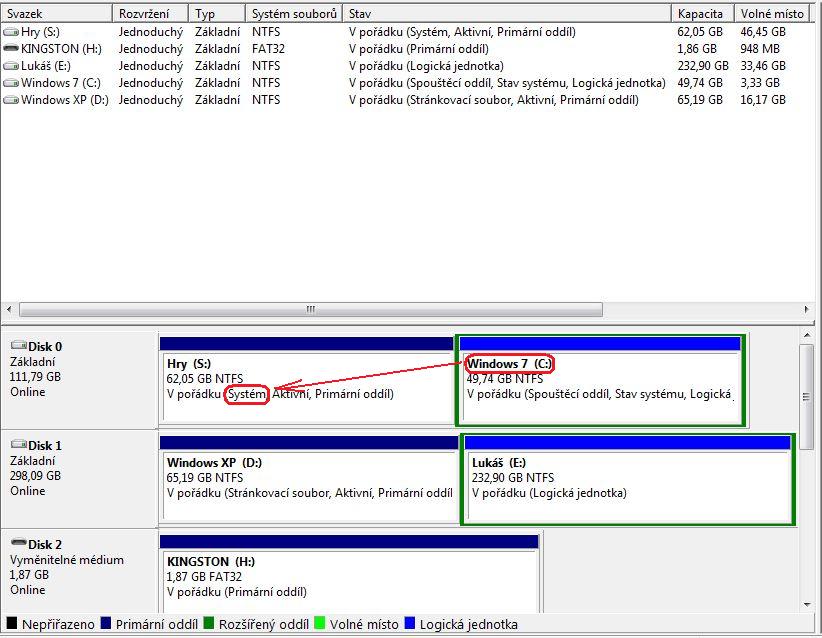The image size is (822, 638).
Task: Select the Windows XP (D:) row name in volume list
Action: point(65,100)
